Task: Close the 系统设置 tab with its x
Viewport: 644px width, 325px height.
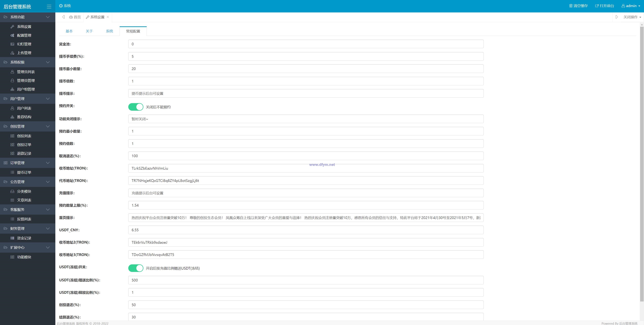Action: [x=108, y=17]
